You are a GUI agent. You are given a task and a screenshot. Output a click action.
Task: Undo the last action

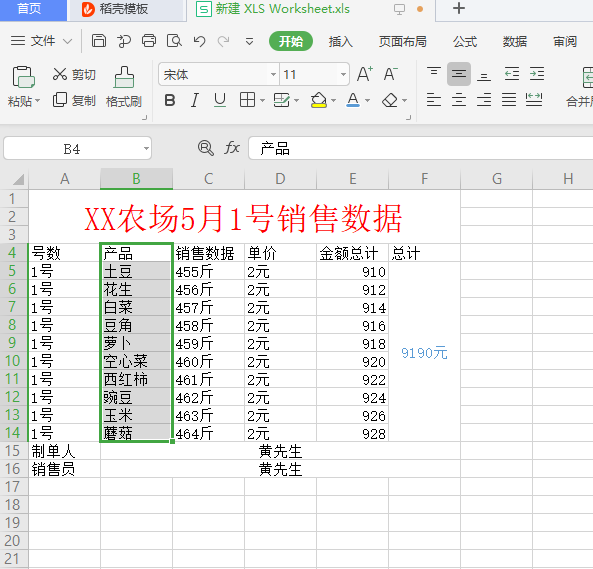199,41
